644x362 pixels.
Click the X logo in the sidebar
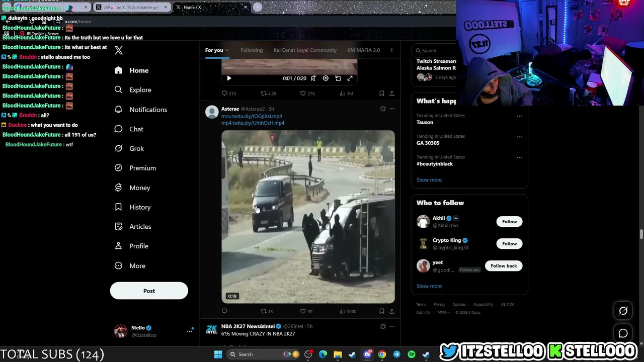point(119,50)
